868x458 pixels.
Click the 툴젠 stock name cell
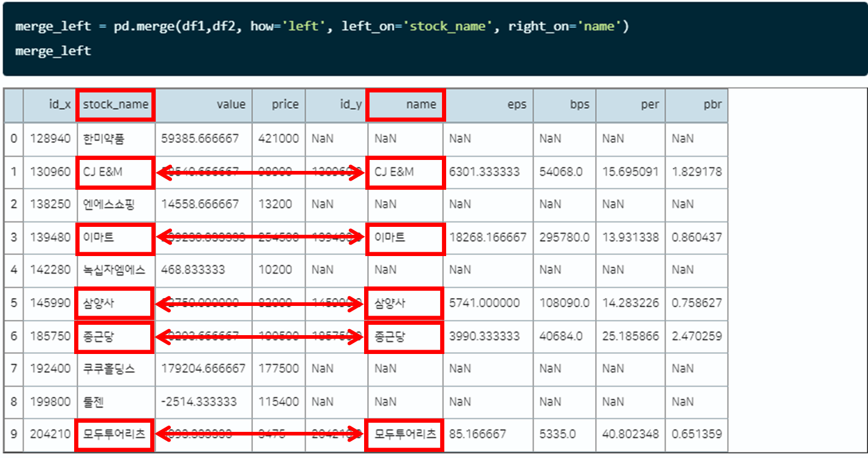coord(115,401)
